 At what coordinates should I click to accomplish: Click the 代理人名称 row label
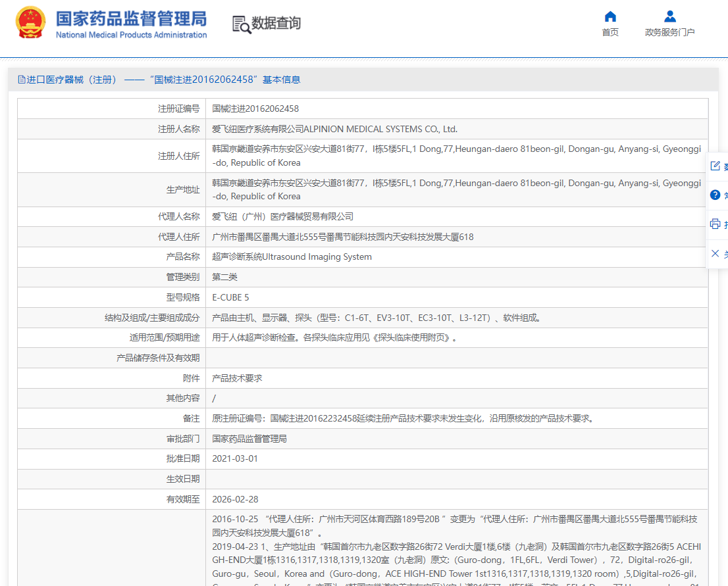tap(179, 216)
